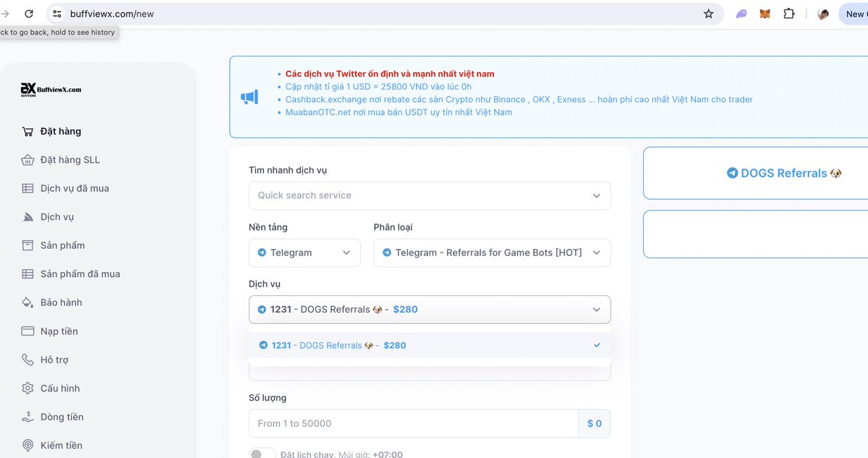This screenshot has width=868, height=458.
Task: Click the table icon beside Sản phẩm đã mua
Action: (x=27, y=274)
